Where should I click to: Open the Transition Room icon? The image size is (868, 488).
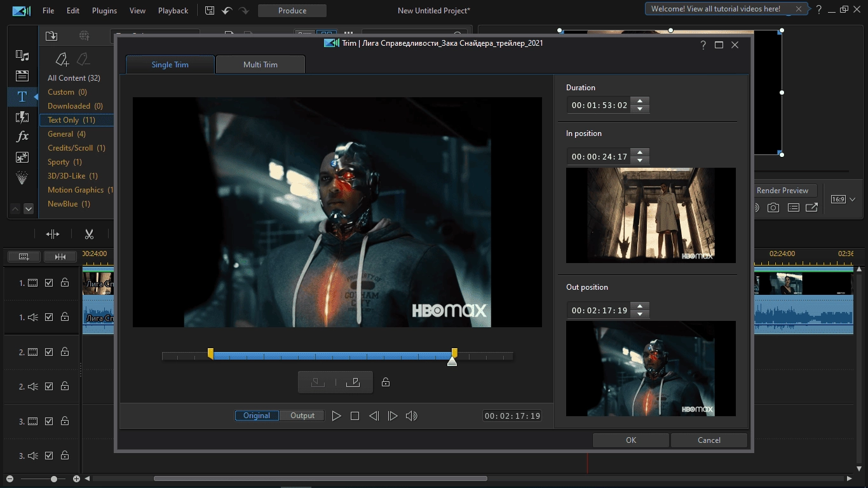[22, 117]
